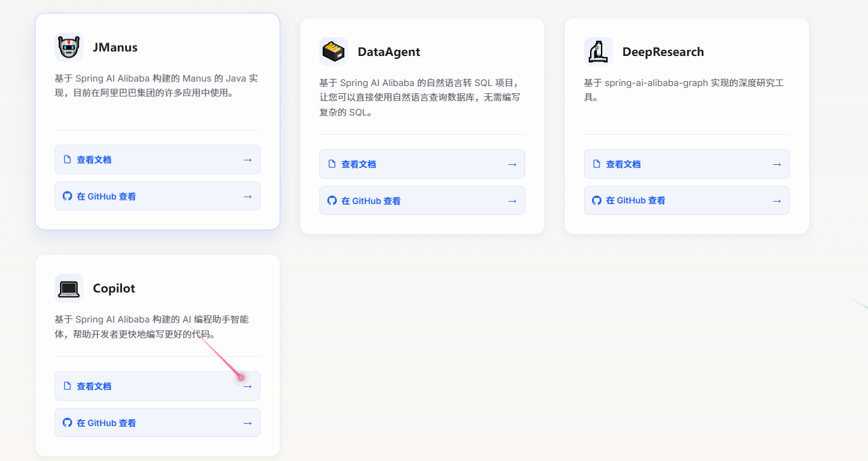
Task: Click the DeepResearch flask icon
Action: point(599,52)
